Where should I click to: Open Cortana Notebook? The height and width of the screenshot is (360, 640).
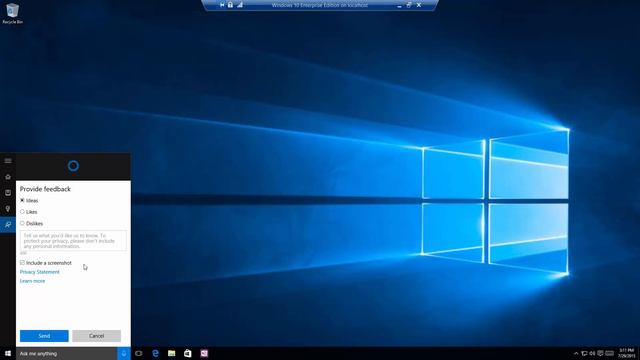[8, 193]
